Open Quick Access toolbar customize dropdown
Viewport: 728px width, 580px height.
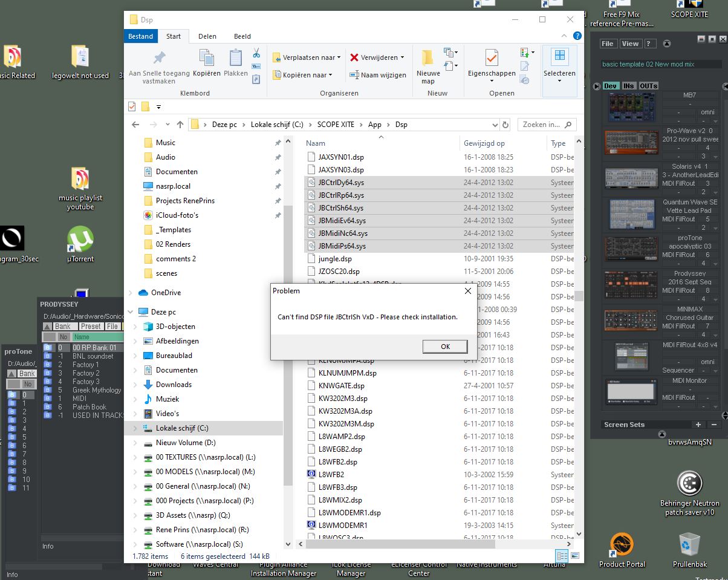tap(158, 107)
